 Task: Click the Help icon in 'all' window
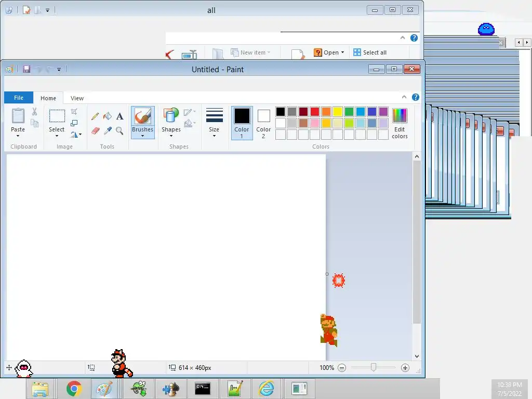(414, 38)
